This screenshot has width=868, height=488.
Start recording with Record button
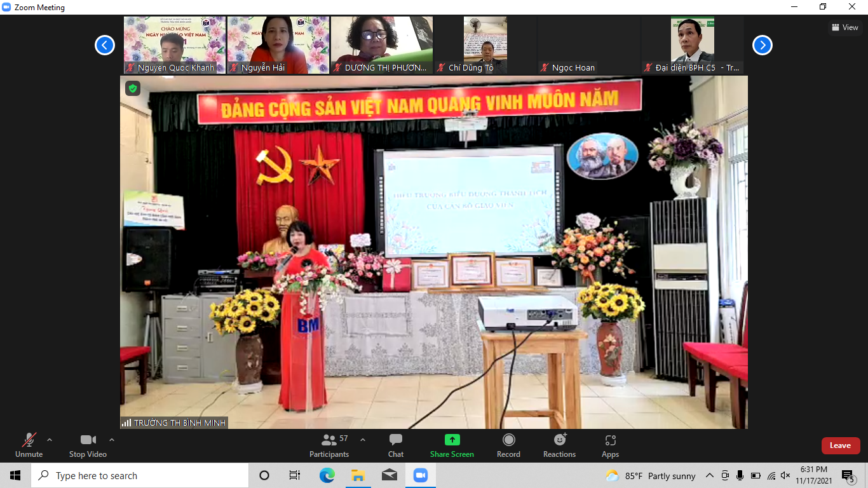click(x=508, y=445)
